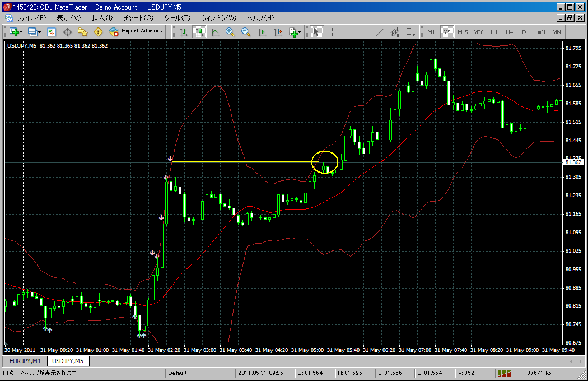
Task: Toggle the D1 timeframe button
Action: pyautogui.click(x=525, y=32)
